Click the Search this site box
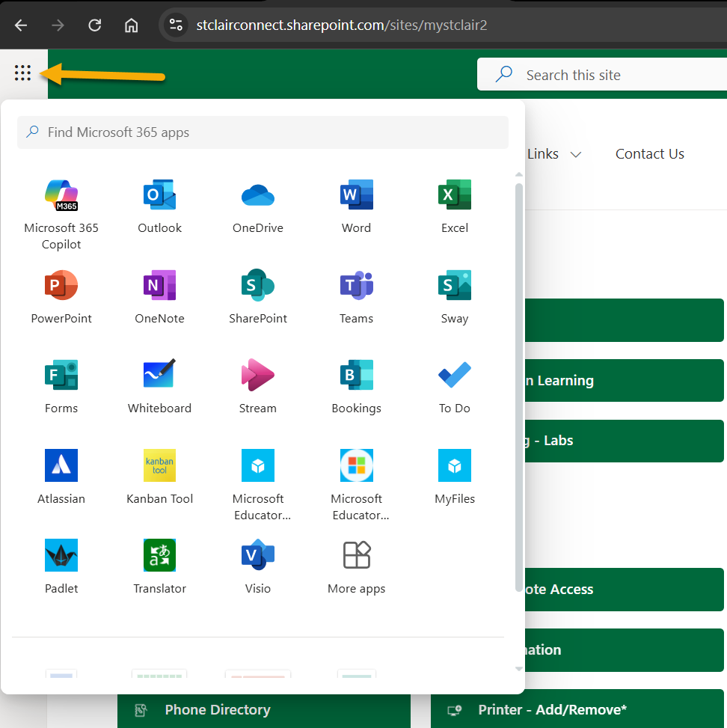 (598, 75)
